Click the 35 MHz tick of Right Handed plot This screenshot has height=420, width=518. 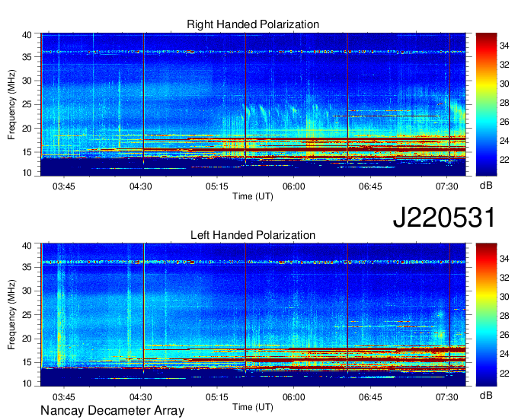pyautogui.click(x=27, y=57)
